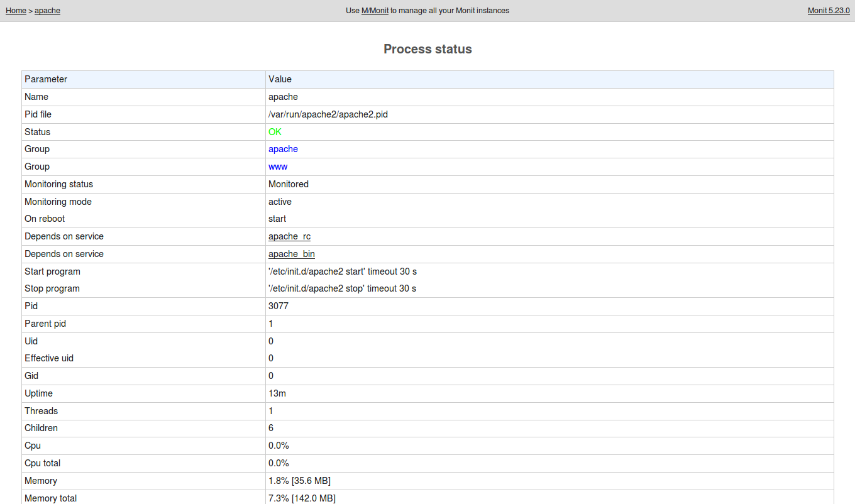Image resolution: width=855 pixels, height=504 pixels.
Task: Click the Effective uid parameter label
Action: (x=49, y=358)
